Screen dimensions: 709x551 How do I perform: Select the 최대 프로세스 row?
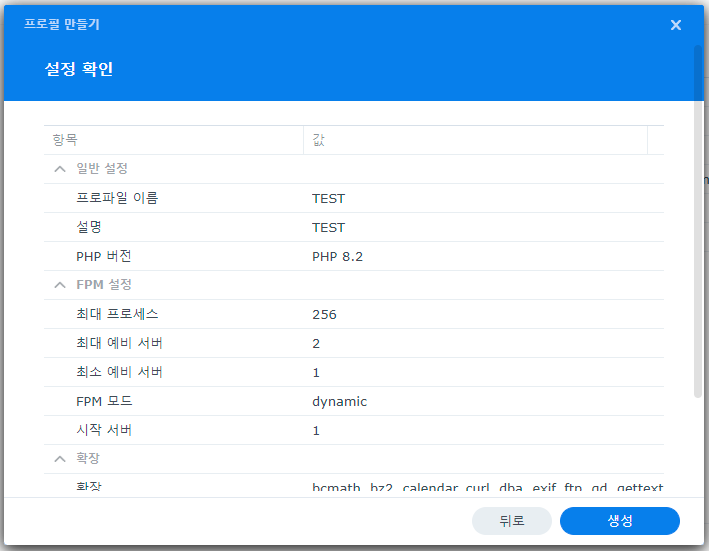coord(117,314)
